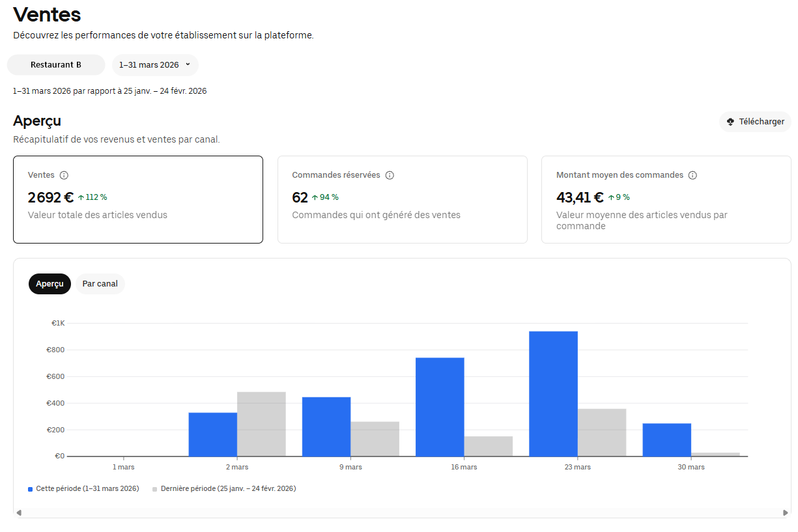Click the 94 % increase indicator
Image resolution: width=798 pixels, height=532 pixels.
pos(325,197)
